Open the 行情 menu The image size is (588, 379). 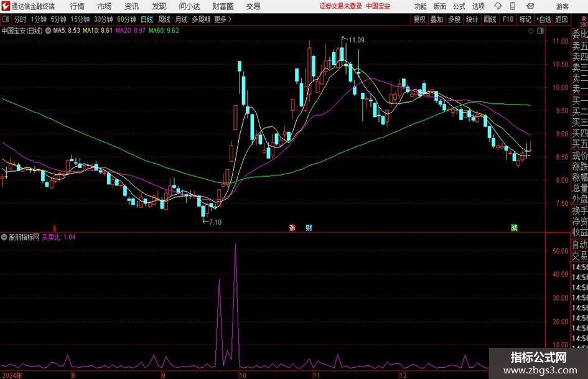point(77,6)
